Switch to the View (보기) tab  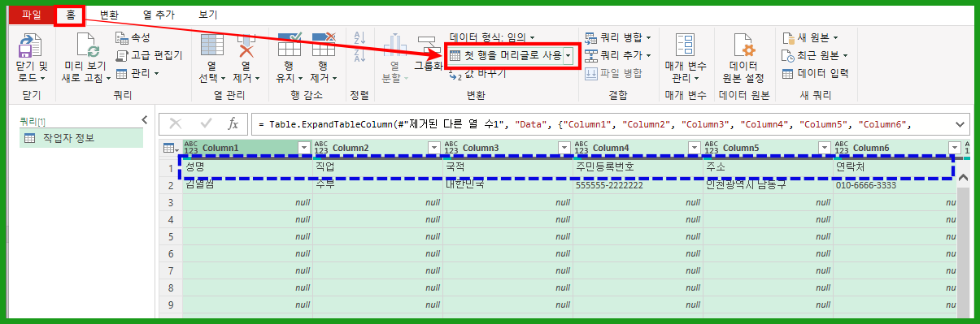tap(207, 15)
